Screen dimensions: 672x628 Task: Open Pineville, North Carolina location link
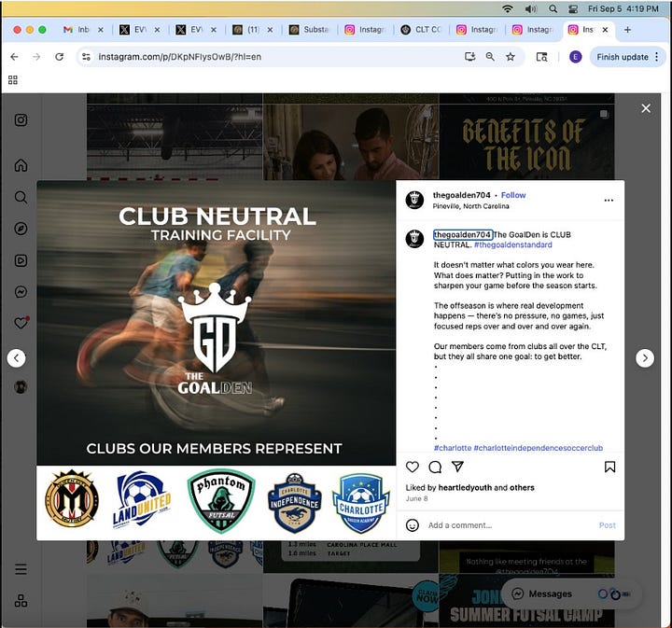(x=470, y=206)
